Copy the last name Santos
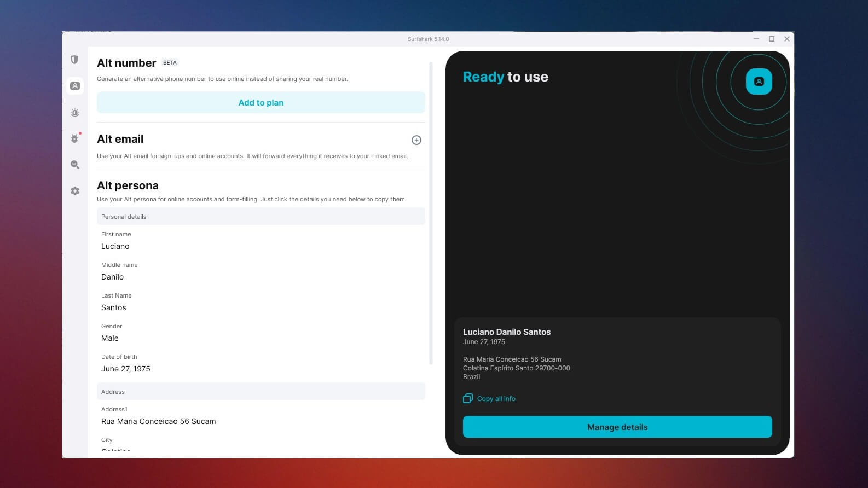 (114, 308)
